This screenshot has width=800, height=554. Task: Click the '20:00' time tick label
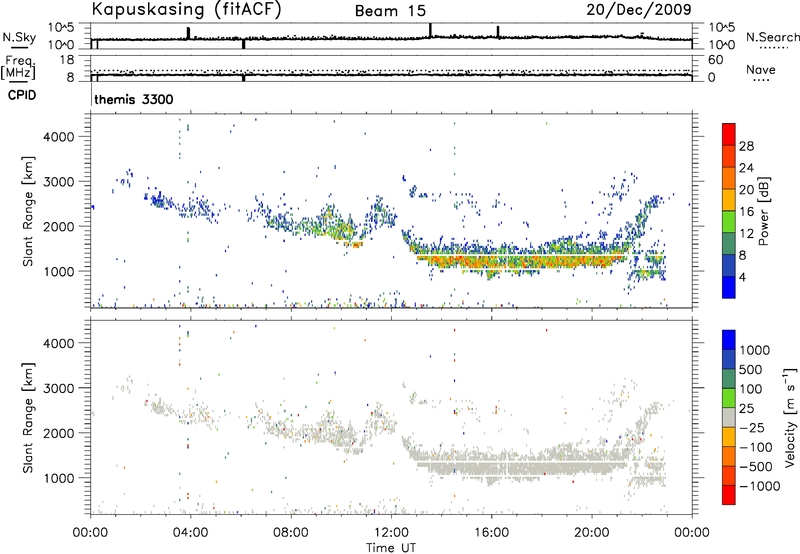(x=592, y=533)
